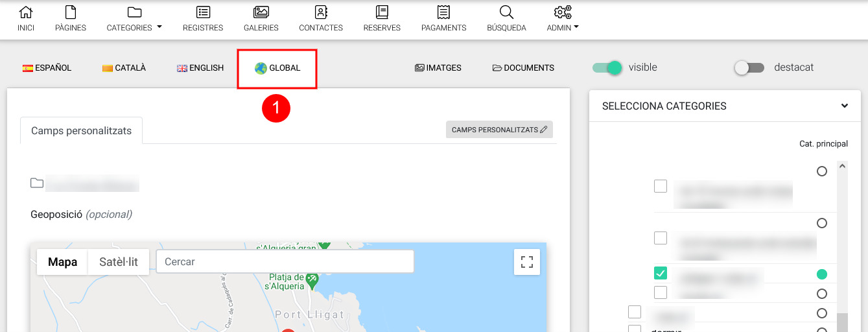Viewport: 868px width, 332px height.
Task: Open Registres list icon
Action: point(203,12)
